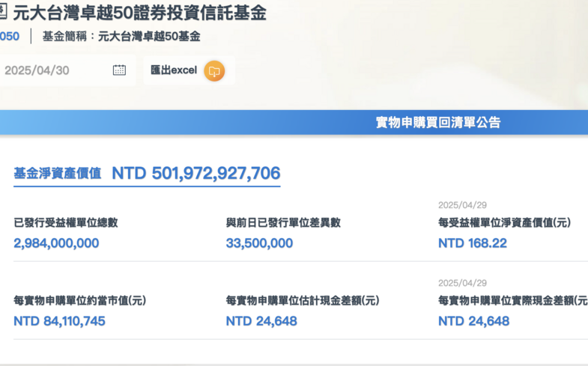Click the 33,500,000 unit difference value

pos(259,243)
